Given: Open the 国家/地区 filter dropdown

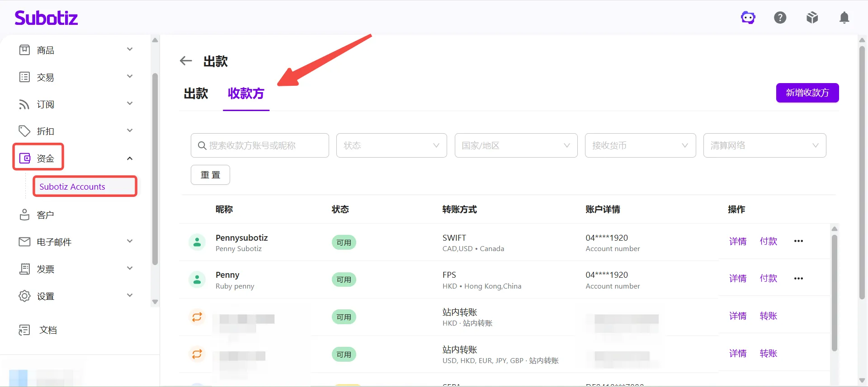Looking at the screenshot, I should 516,145.
